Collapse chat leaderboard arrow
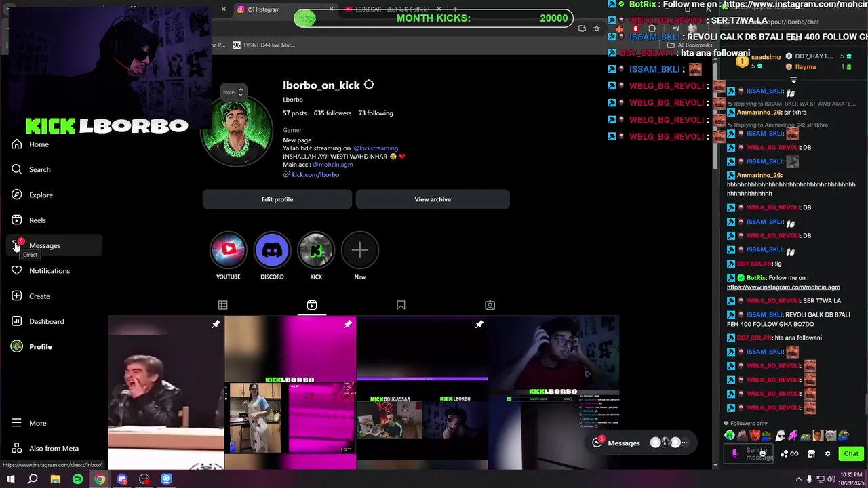 793,80
